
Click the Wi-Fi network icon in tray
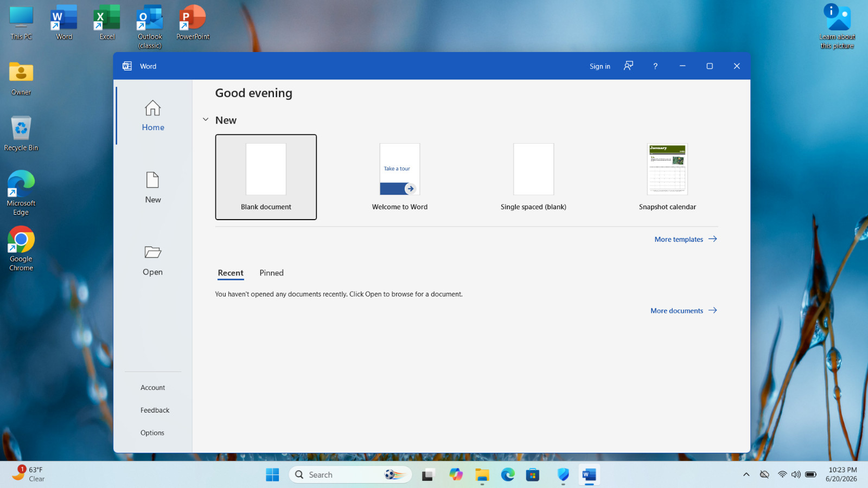tap(782, 475)
